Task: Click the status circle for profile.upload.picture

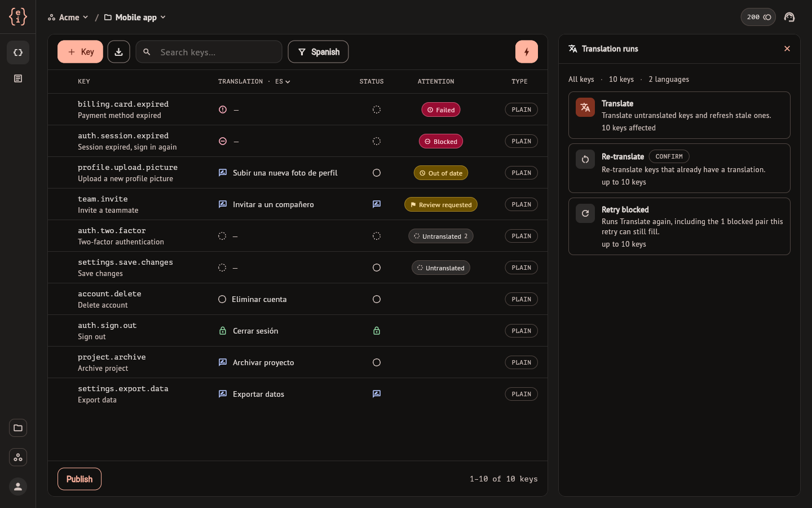Action: (377, 173)
